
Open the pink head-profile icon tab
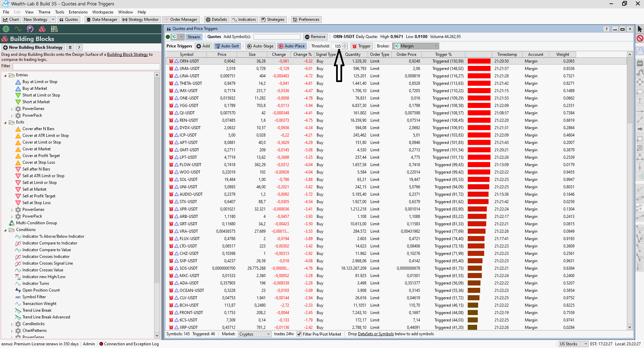coord(30,29)
